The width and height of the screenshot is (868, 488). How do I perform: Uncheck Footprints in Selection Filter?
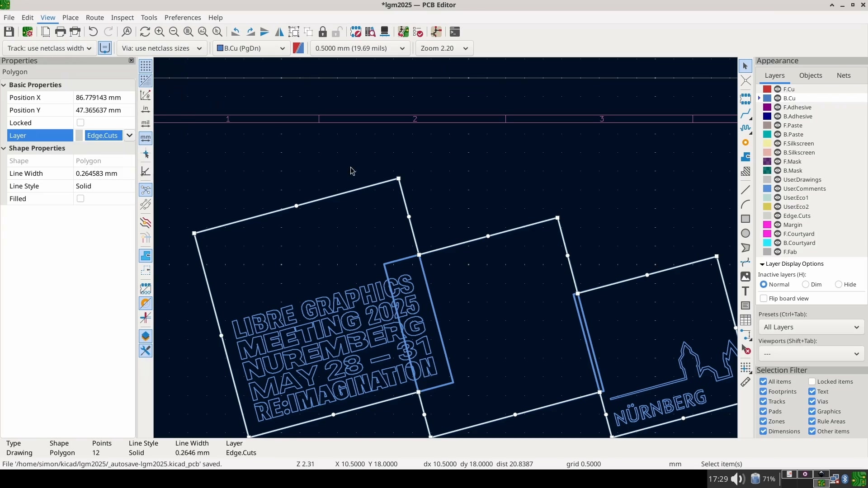click(x=763, y=391)
